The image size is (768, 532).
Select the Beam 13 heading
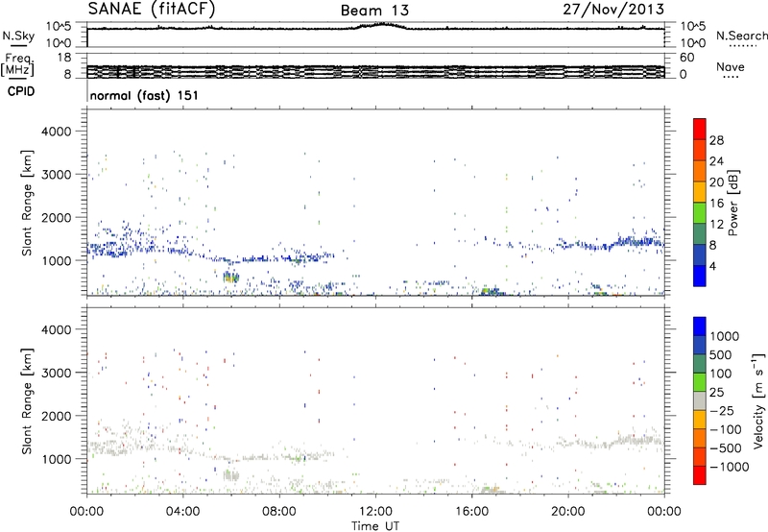click(x=374, y=11)
